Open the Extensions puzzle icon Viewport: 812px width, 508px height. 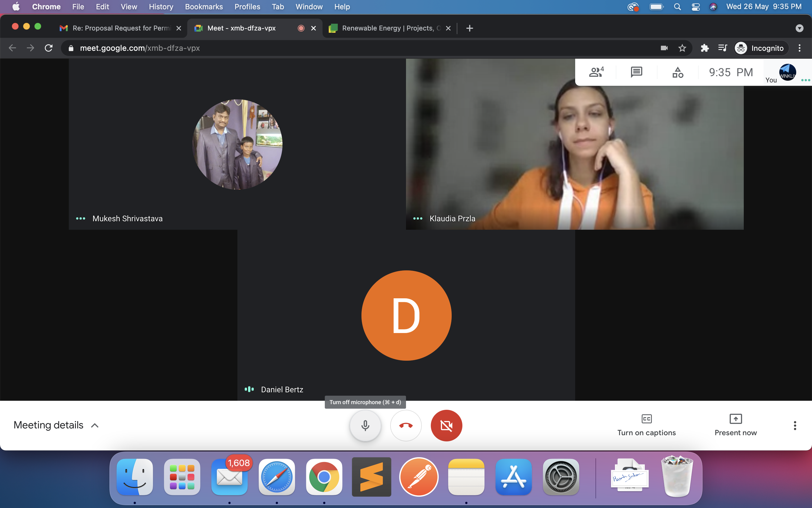click(705, 48)
